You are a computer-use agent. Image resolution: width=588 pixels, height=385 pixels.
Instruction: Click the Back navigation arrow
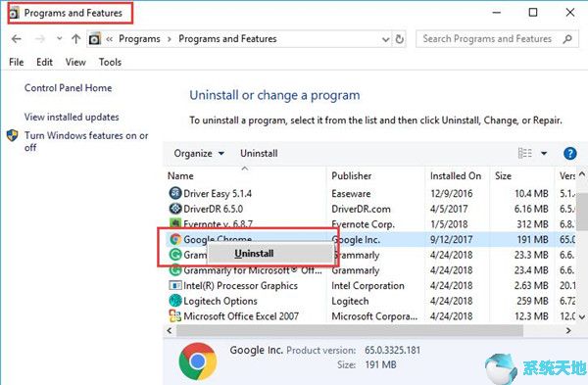click(x=17, y=38)
